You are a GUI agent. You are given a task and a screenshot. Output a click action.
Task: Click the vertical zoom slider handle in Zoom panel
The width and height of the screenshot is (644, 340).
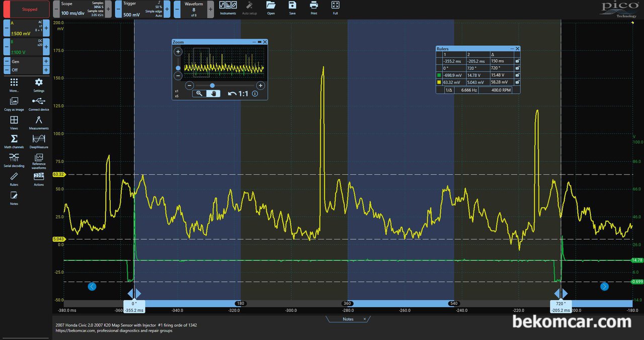coord(178,68)
